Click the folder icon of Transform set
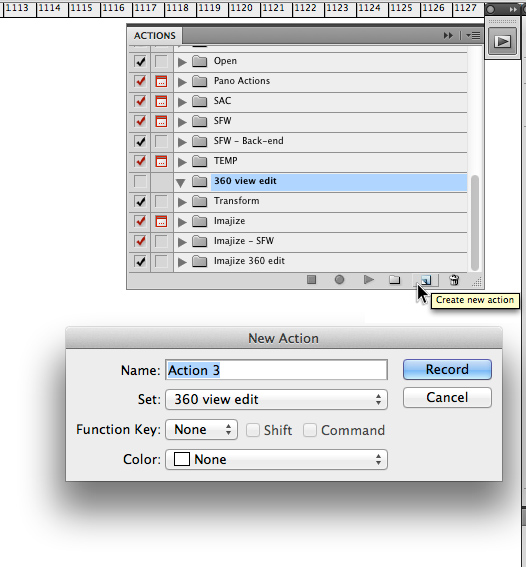 (x=200, y=201)
